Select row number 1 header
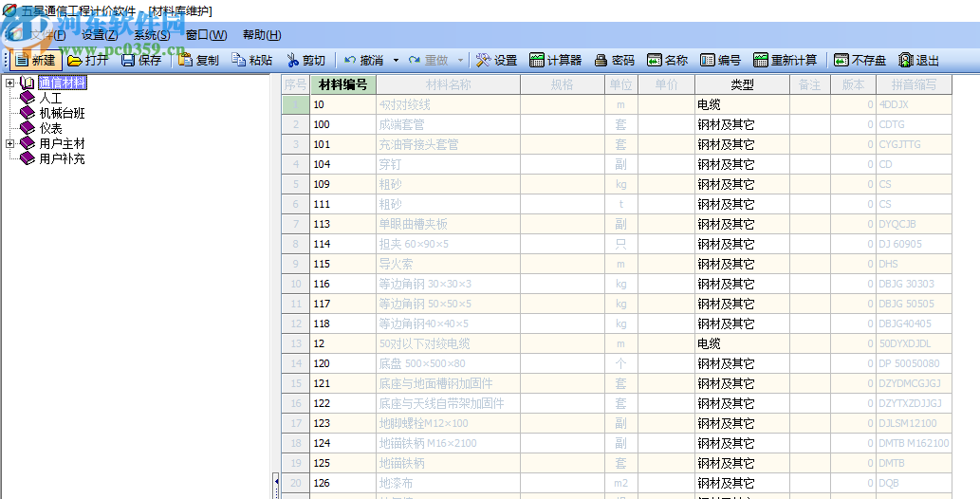The image size is (980, 499). (296, 104)
